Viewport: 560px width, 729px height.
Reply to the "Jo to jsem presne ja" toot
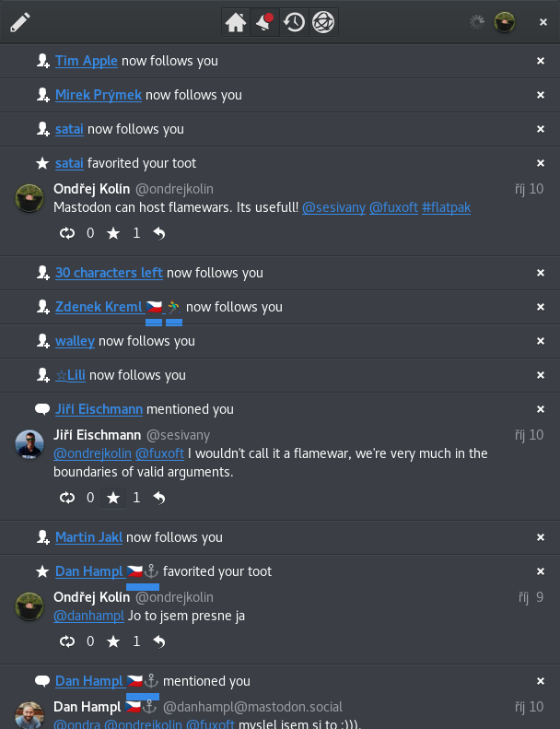pos(159,641)
